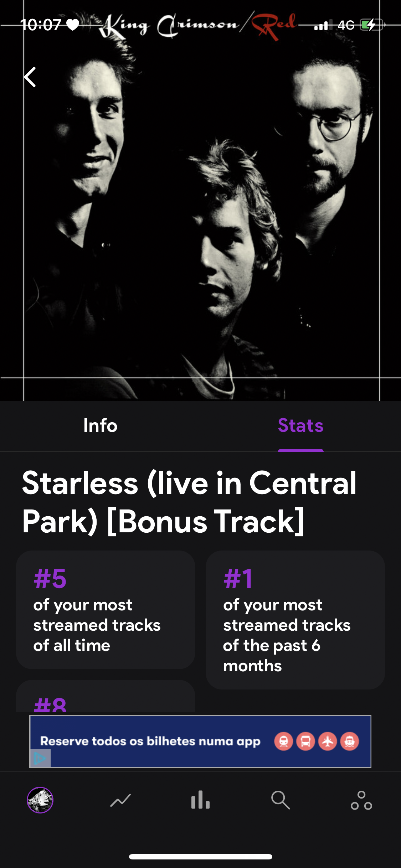Viewport: 401px width, 868px height.
Task: Open the search magnifier tab
Action: pos(281,800)
